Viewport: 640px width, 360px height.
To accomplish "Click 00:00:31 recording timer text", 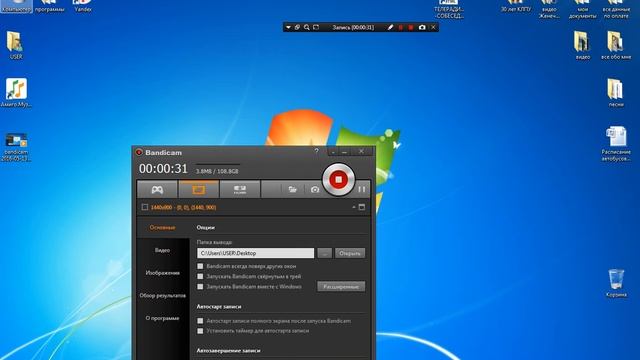I will point(163,169).
